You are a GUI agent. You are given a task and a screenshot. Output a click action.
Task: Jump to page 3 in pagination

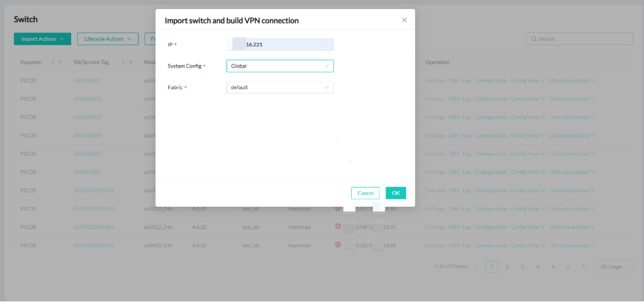[x=522, y=266]
